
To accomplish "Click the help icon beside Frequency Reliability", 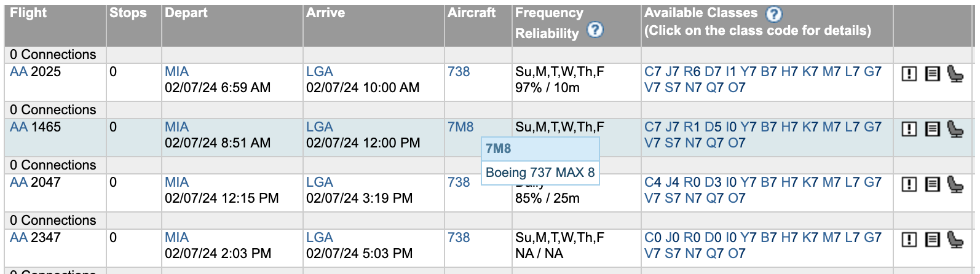I will (x=595, y=29).
